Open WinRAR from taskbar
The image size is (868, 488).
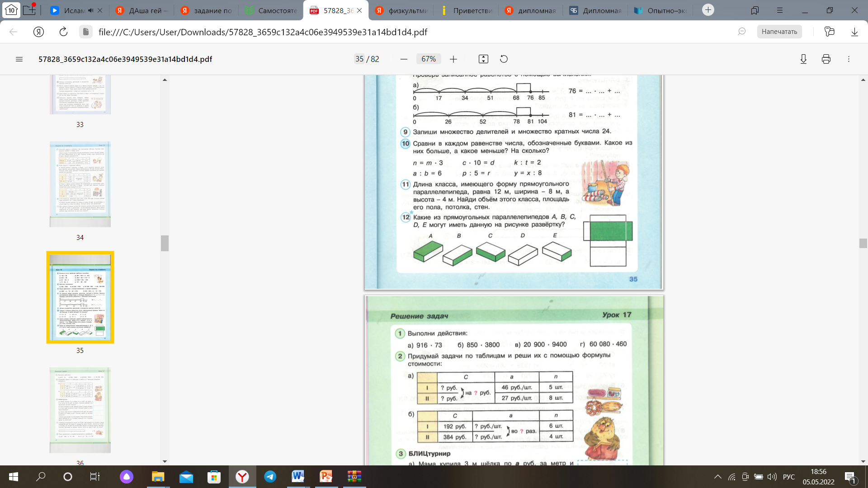354,477
